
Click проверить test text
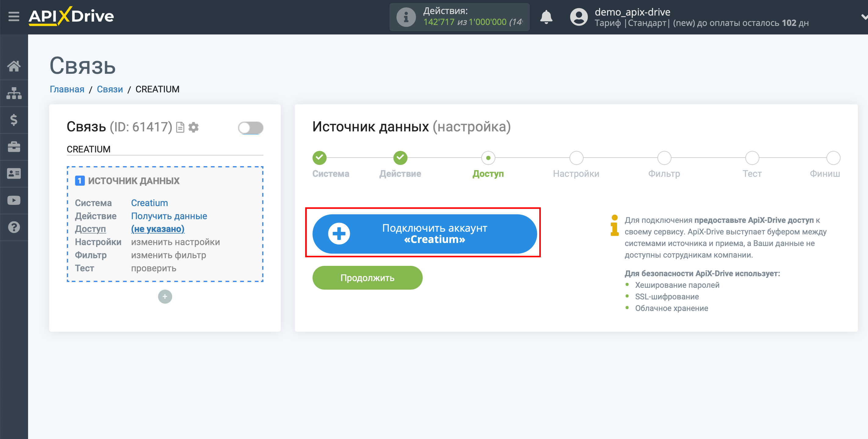(154, 268)
